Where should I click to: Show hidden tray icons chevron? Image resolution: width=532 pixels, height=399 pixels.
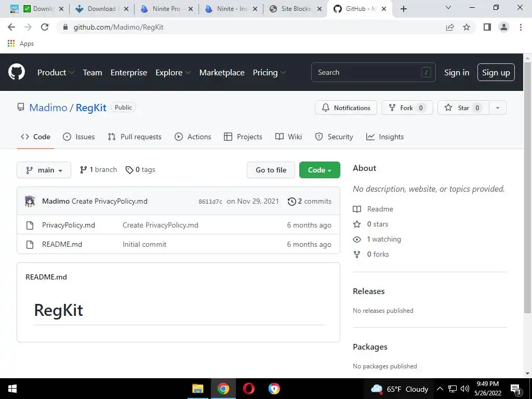[440, 389]
